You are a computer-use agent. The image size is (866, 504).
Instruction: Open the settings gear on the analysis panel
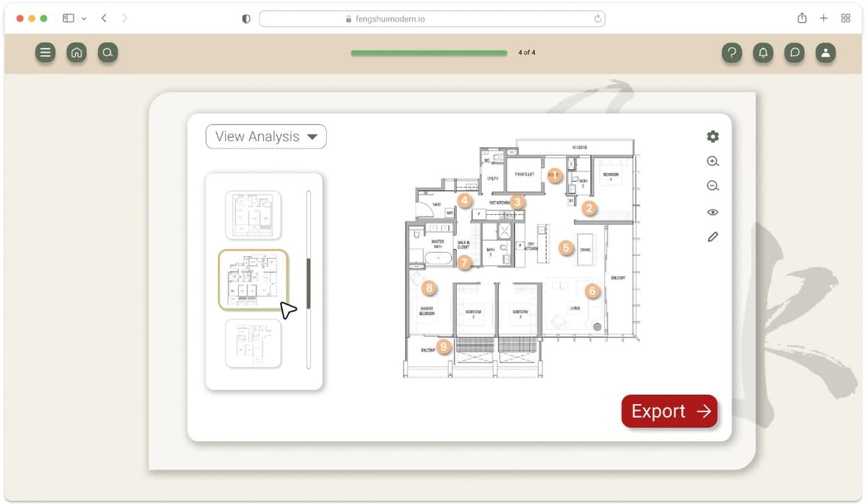point(712,136)
